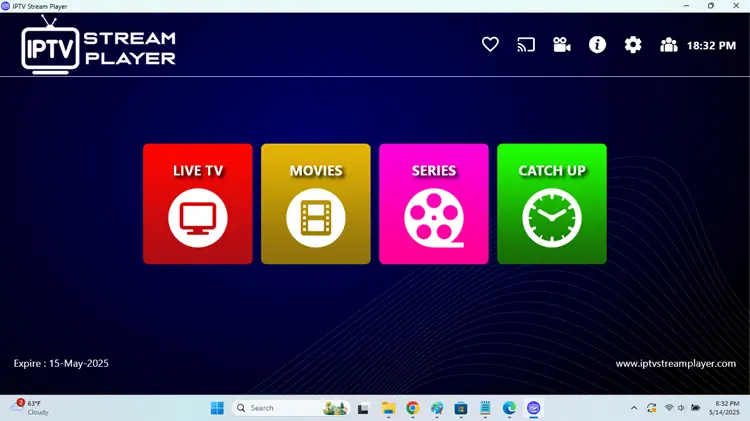Click the IPTV Stream Player logo
This screenshot has width=750, height=421.
point(99,45)
